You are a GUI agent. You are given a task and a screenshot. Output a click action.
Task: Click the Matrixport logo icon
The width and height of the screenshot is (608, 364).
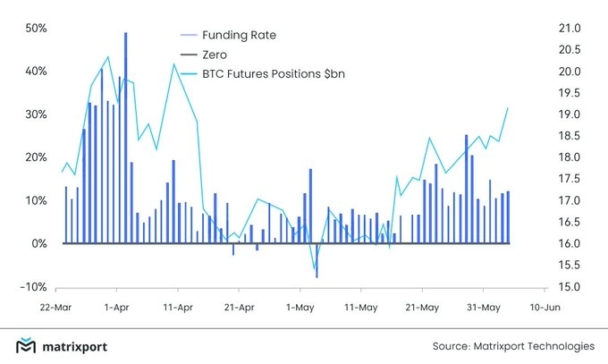(x=27, y=346)
